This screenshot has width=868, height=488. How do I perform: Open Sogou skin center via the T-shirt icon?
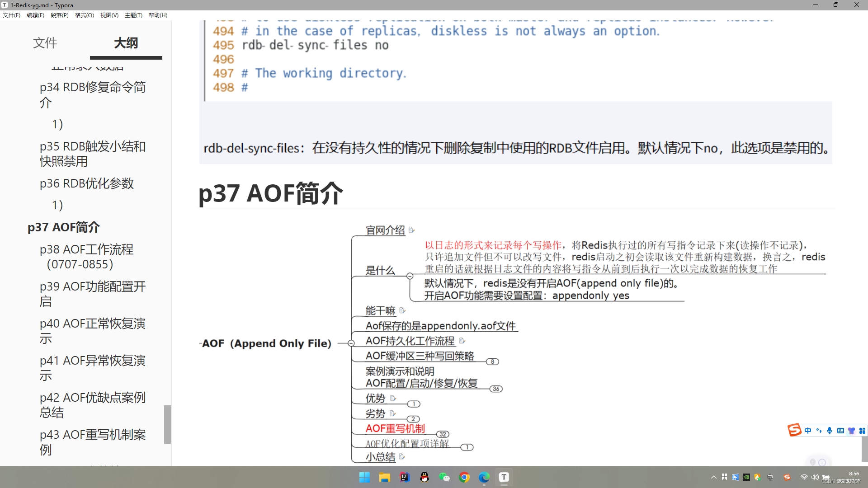pyautogui.click(x=851, y=430)
